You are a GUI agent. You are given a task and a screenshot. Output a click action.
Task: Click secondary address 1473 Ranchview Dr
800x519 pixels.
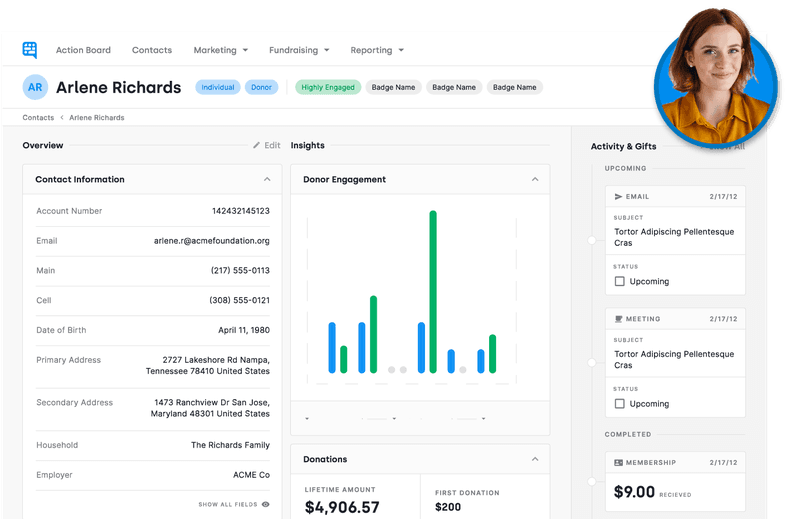tap(210, 408)
